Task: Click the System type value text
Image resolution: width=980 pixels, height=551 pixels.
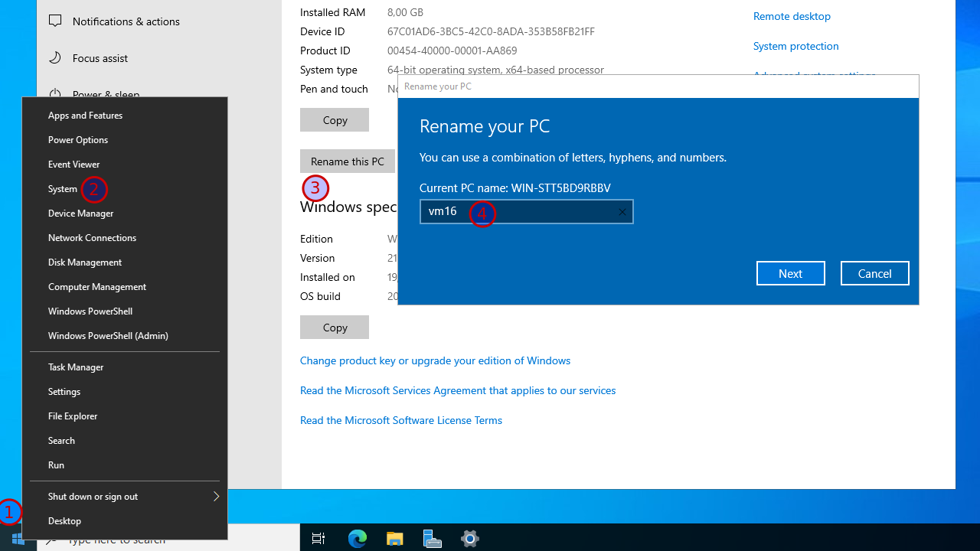Action: click(495, 70)
